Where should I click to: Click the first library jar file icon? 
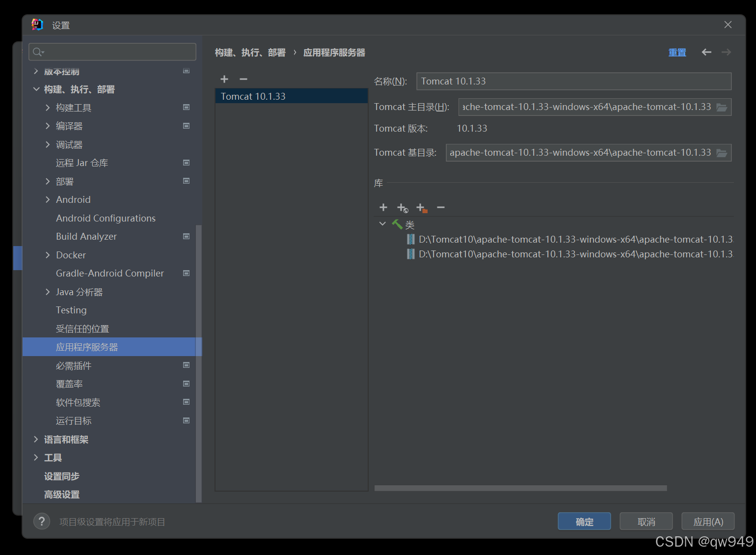tap(410, 239)
